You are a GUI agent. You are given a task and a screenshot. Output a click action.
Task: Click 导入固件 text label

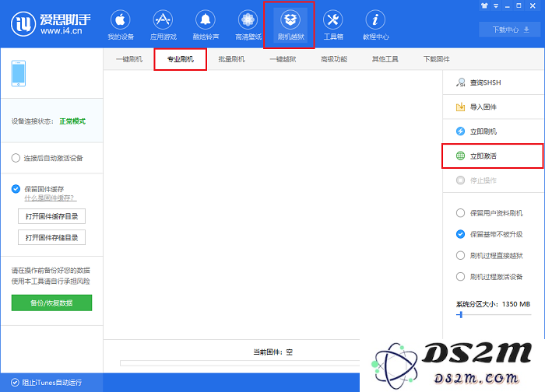(x=483, y=107)
